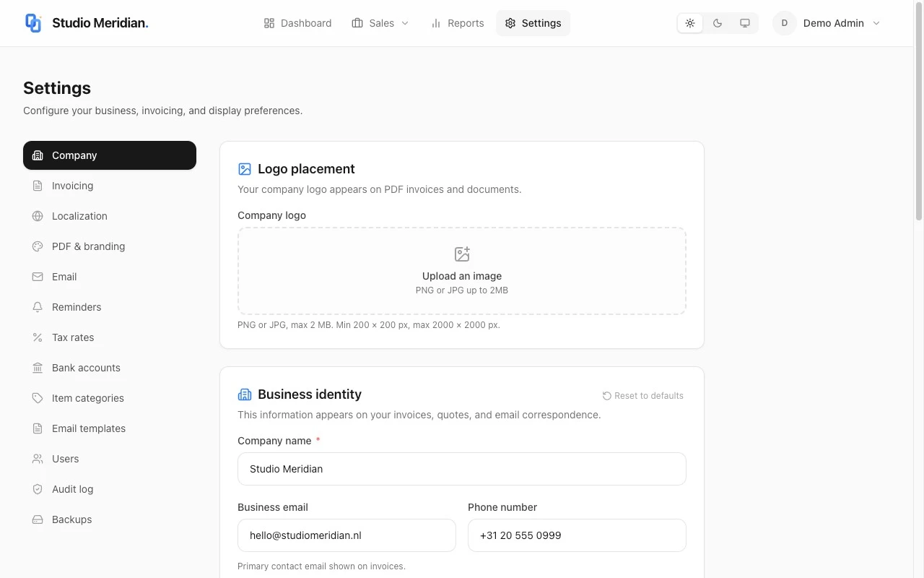Viewport: 924px width, 578px height.
Task: Click the Localization globe icon
Action: pyautogui.click(x=38, y=216)
